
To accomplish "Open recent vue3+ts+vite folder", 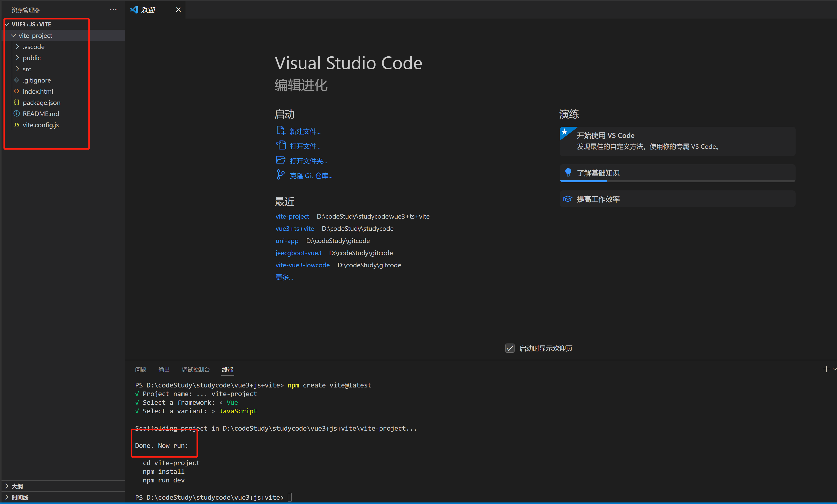I will pos(295,229).
